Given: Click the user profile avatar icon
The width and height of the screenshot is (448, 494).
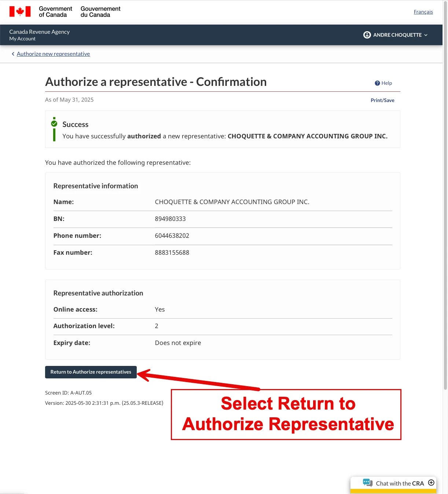Looking at the screenshot, I should 367,35.
